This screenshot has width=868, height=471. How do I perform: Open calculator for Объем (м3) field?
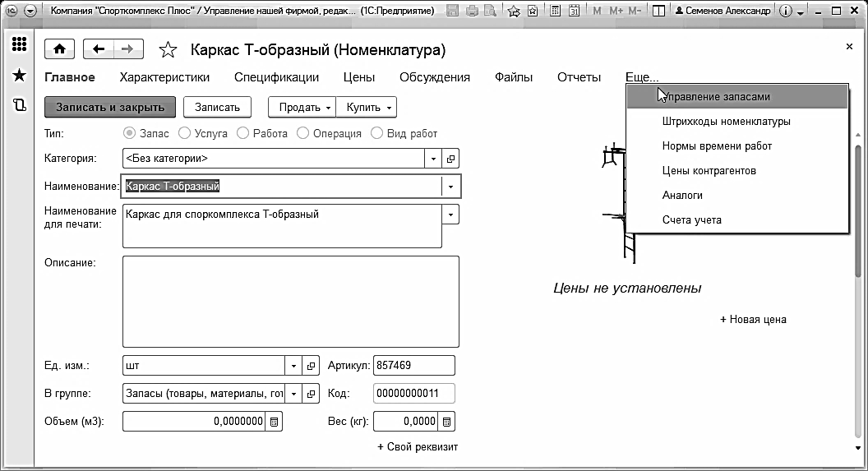tap(274, 422)
